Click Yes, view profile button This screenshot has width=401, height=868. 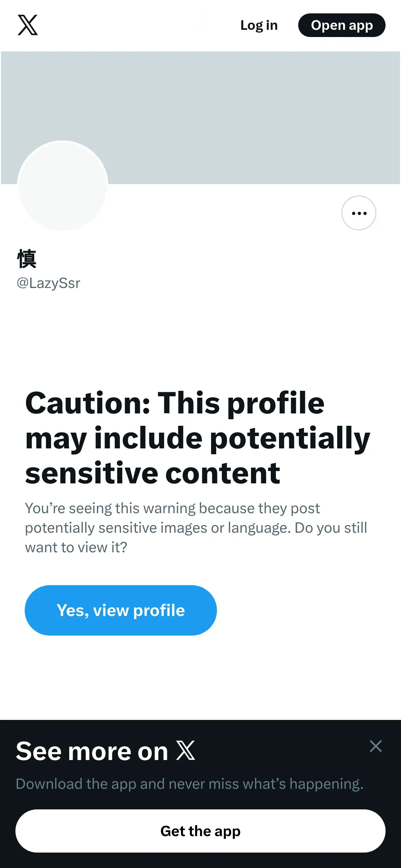point(121,610)
